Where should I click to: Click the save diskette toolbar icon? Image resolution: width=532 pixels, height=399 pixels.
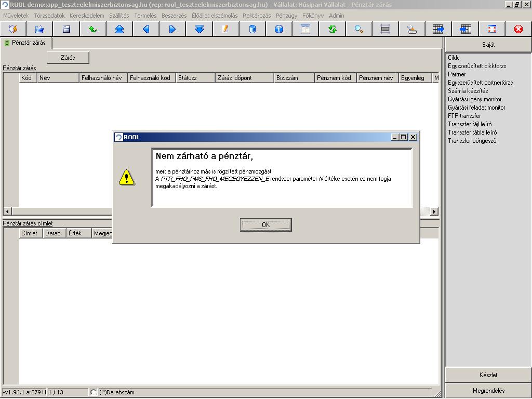[66, 29]
